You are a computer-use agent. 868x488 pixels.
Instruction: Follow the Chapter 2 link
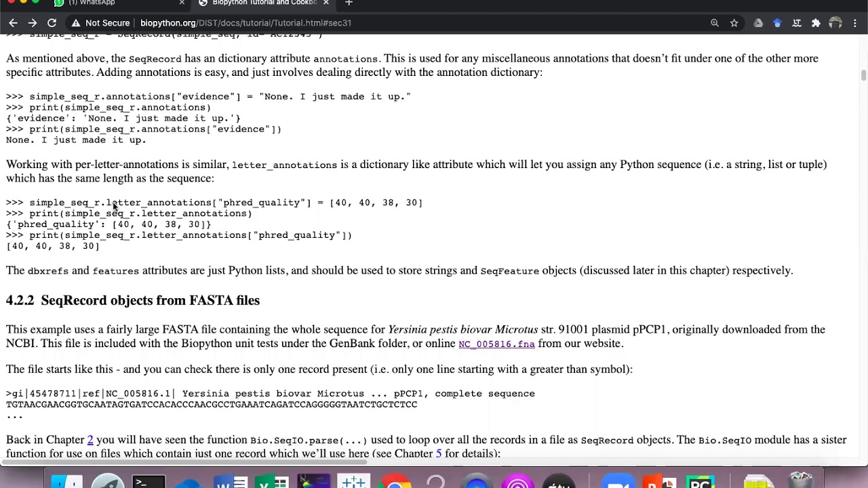(90, 440)
